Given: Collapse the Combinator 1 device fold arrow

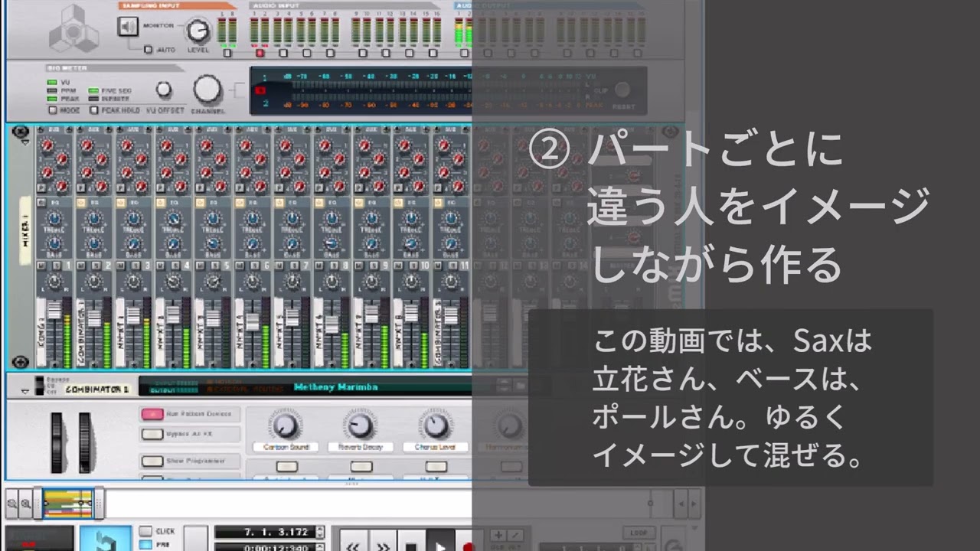Looking at the screenshot, I should pyautogui.click(x=24, y=391).
